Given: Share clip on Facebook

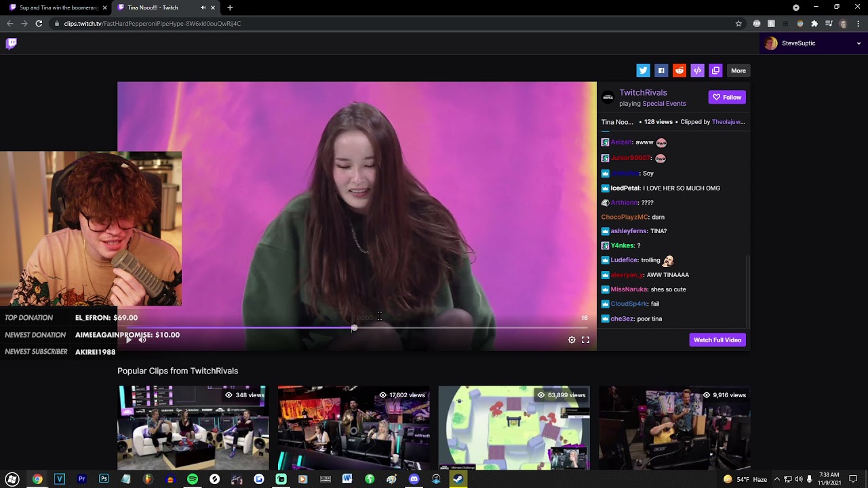Looking at the screenshot, I should click(x=661, y=70).
